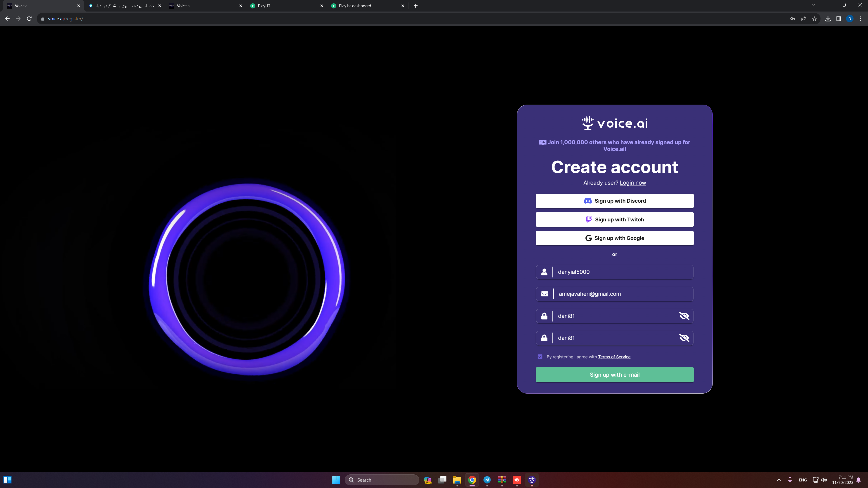Expand the system tray hidden icons
This screenshot has width=868, height=488.
[779, 480]
